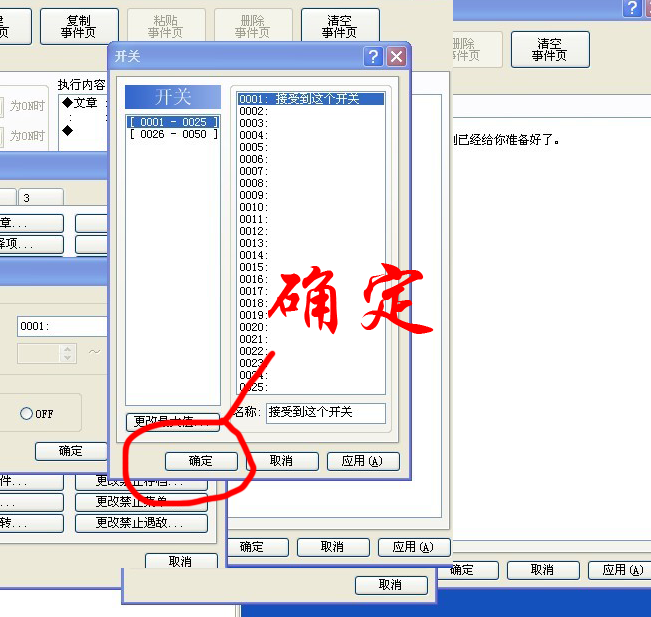Select switch row 0013:
The image size is (651, 617).
coord(311,243)
